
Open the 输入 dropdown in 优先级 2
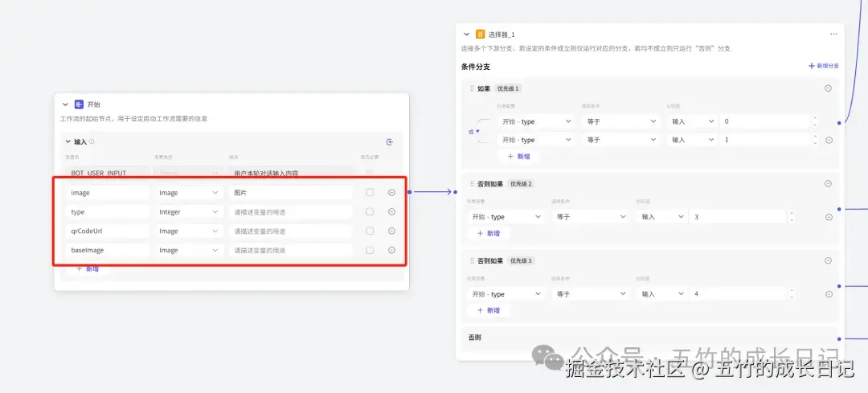[x=662, y=217]
